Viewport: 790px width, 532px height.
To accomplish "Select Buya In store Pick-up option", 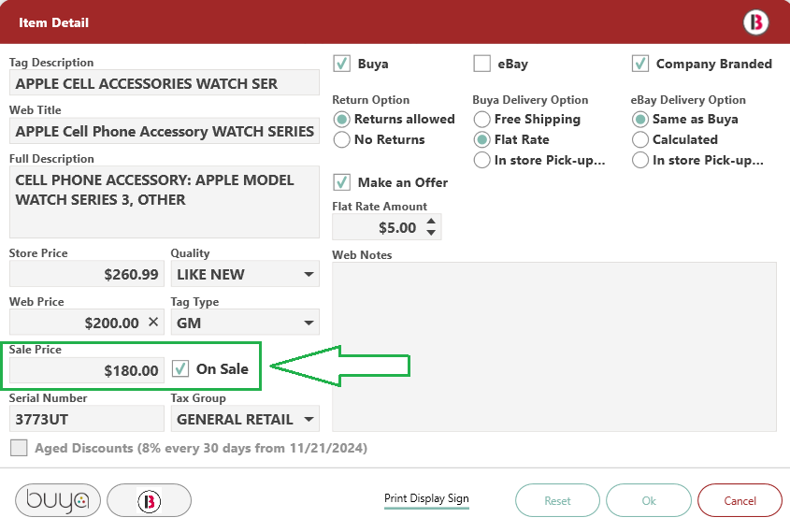I will click(x=482, y=160).
